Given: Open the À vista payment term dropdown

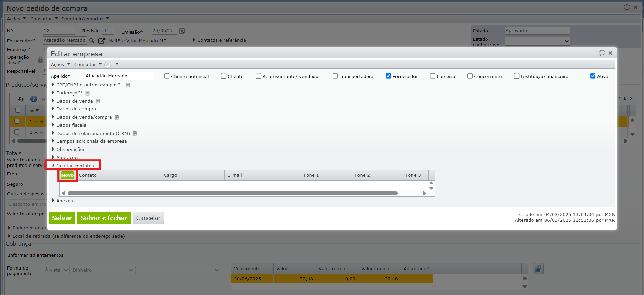Looking at the screenshot, I should [56, 270].
